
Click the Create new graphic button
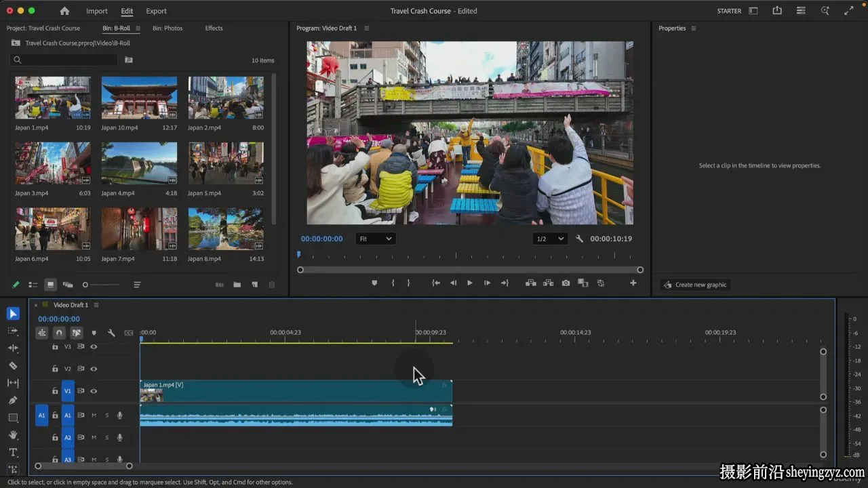695,285
